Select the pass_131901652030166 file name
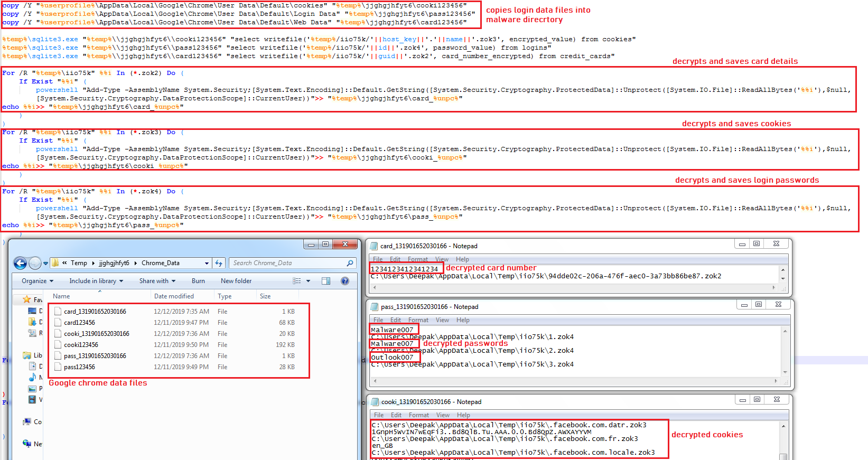This screenshot has width=868, height=460. pos(95,356)
